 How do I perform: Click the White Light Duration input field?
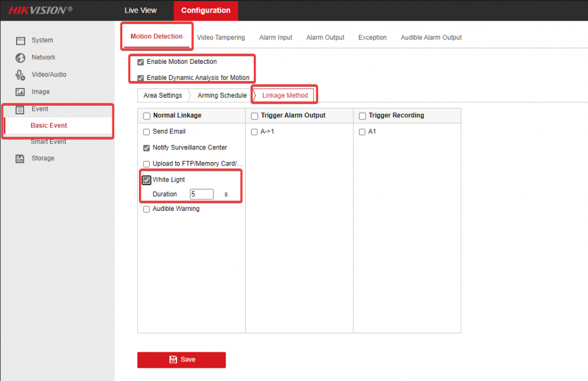(x=202, y=194)
